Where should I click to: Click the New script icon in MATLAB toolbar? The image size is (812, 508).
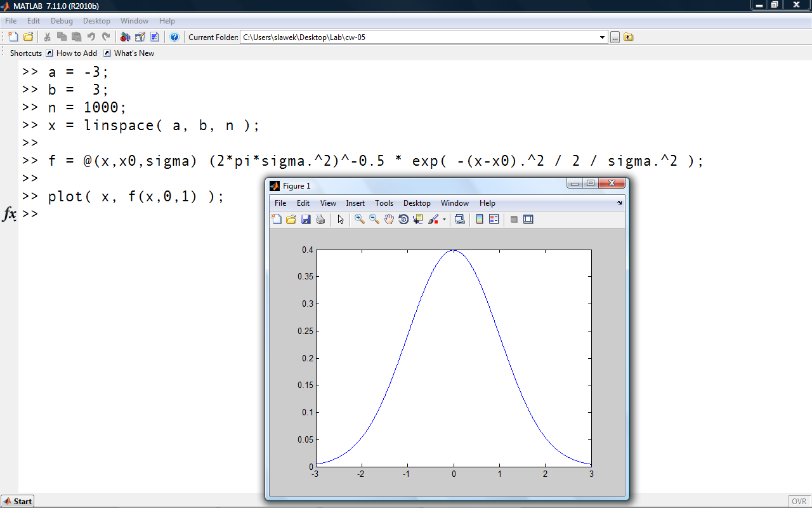tap(13, 37)
